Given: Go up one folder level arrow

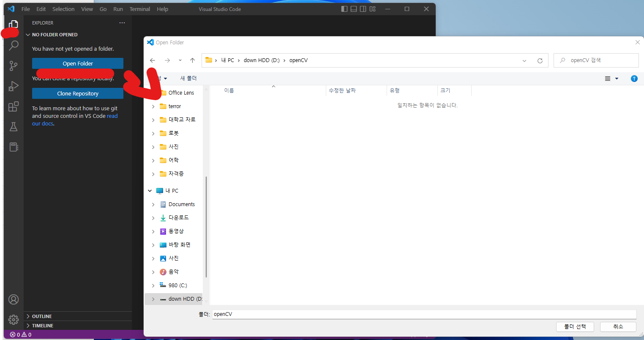Looking at the screenshot, I should pyautogui.click(x=192, y=60).
